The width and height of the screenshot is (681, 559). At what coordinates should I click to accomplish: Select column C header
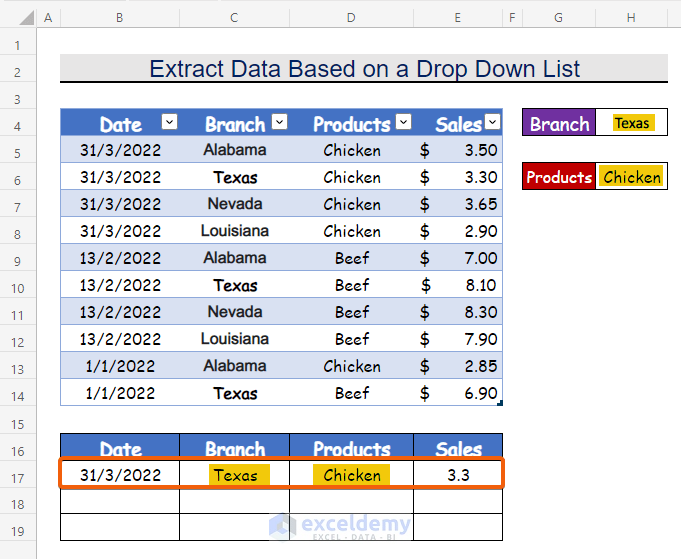234,18
